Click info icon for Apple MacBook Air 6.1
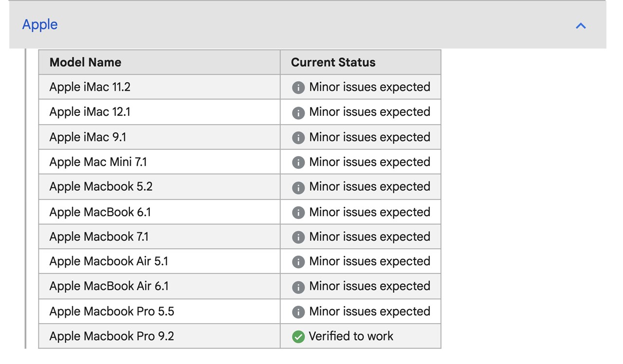Image resolution: width=623 pixels, height=364 pixels. (x=298, y=287)
